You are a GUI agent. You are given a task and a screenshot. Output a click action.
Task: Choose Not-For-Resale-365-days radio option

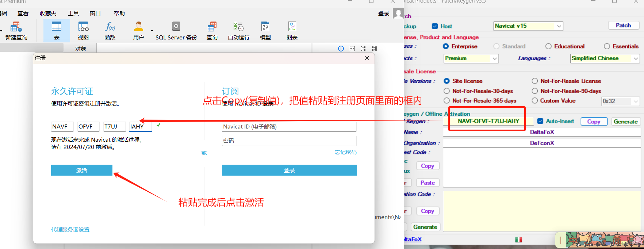446,100
